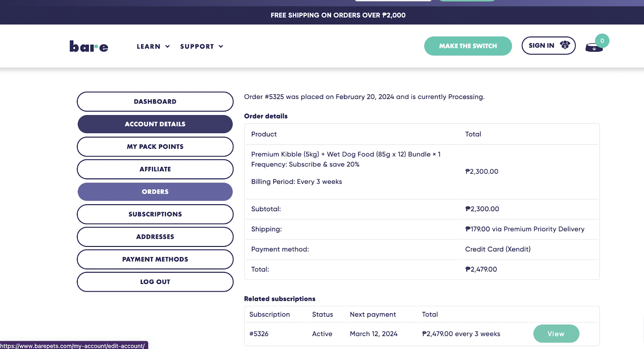The width and height of the screenshot is (644, 349).
Task: Open Subscriptions from sidebar
Action: [x=155, y=214]
